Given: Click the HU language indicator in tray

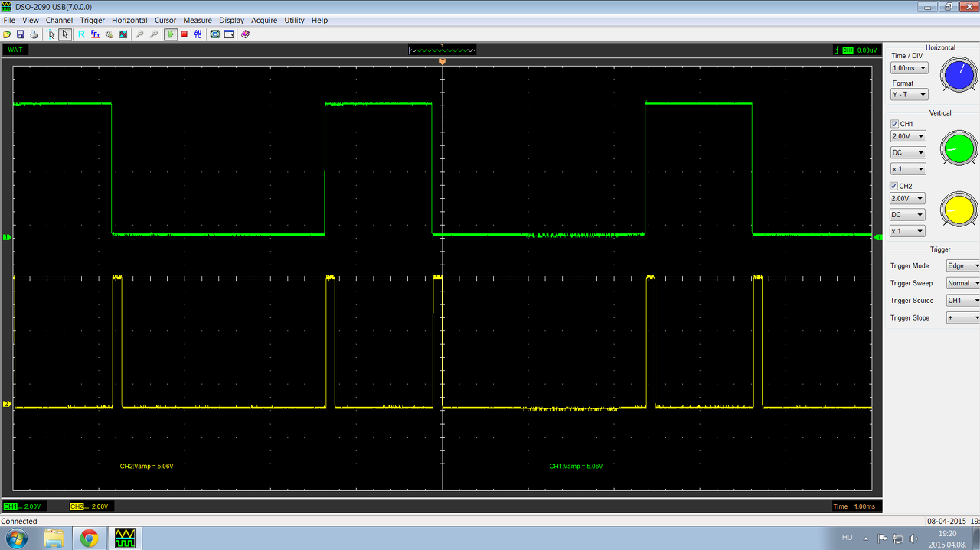Looking at the screenshot, I should pos(848,538).
